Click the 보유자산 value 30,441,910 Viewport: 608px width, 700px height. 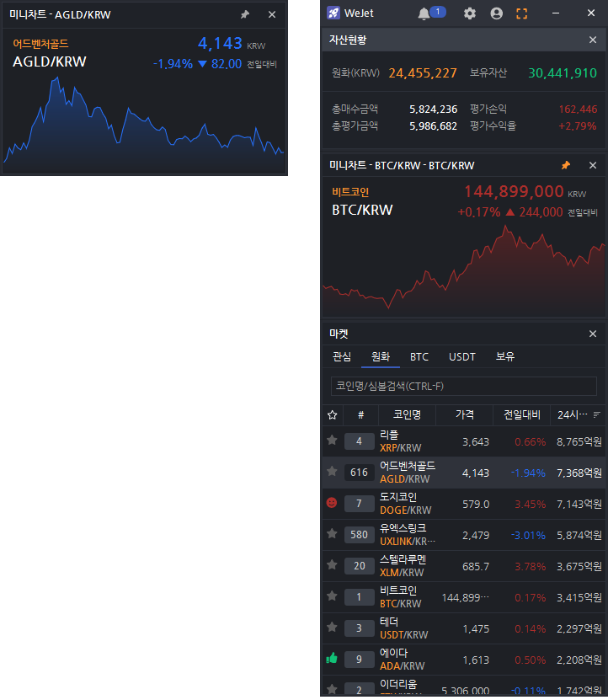click(563, 73)
